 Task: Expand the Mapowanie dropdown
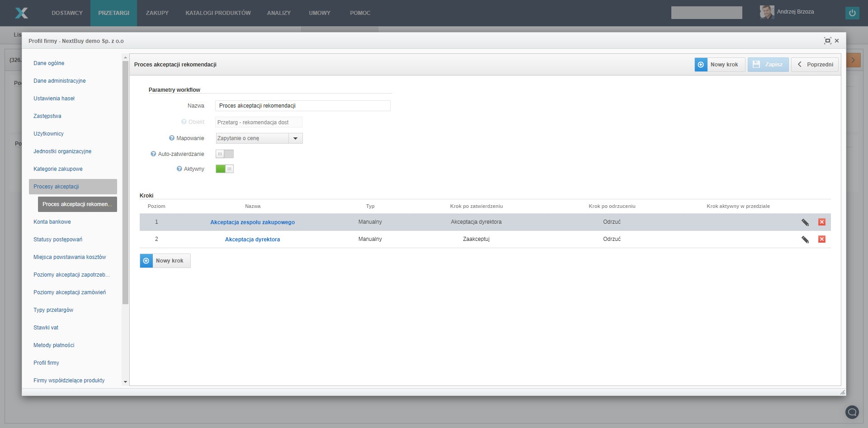pyautogui.click(x=295, y=138)
